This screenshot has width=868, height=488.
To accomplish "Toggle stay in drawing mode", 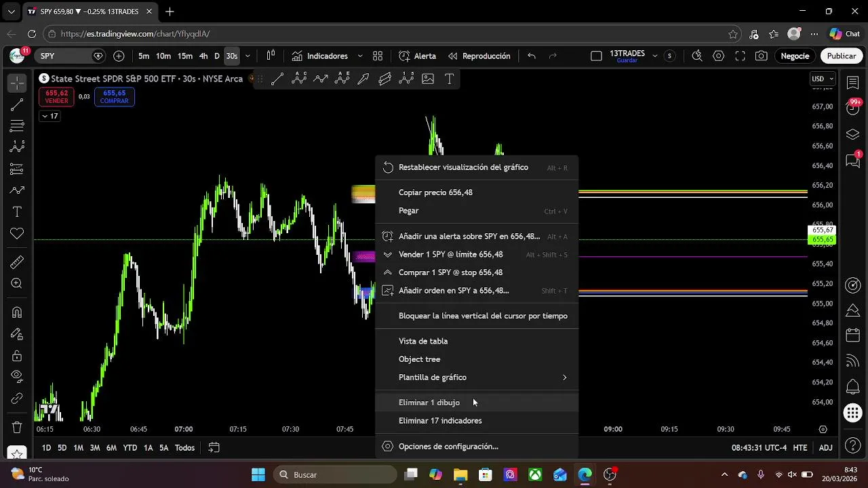I will [x=17, y=334].
